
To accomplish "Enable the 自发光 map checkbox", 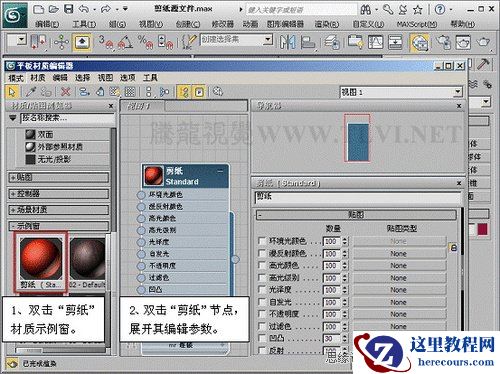I will [x=262, y=302].
